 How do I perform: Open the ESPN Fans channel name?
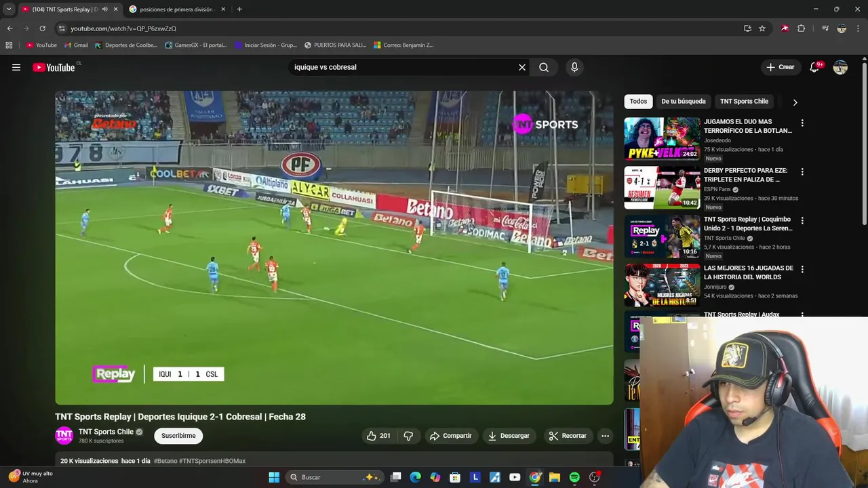717,189
